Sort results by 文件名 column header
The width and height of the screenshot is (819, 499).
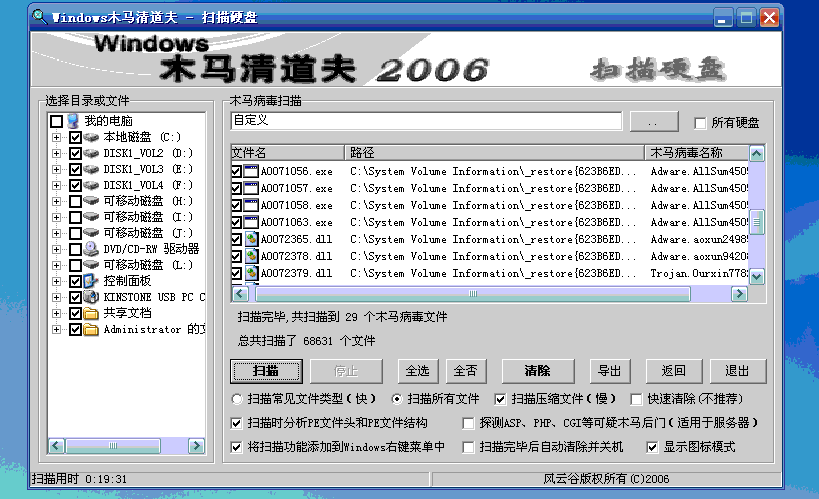pyautogui.click(x=287, y=153)
